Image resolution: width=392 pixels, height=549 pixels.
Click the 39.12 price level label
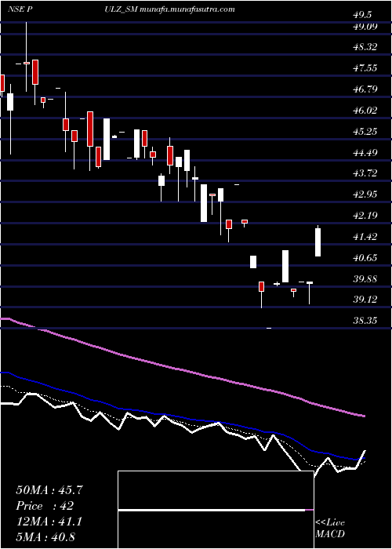click(365, 300)
